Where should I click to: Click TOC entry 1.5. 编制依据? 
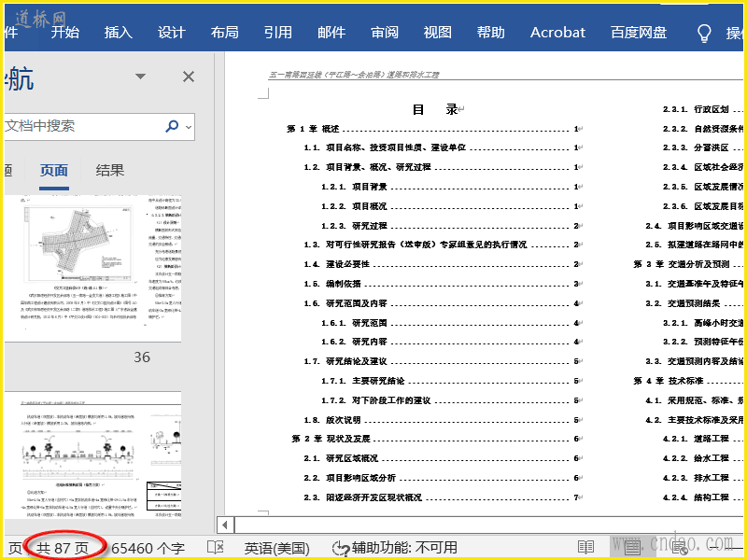coord(443,284)
